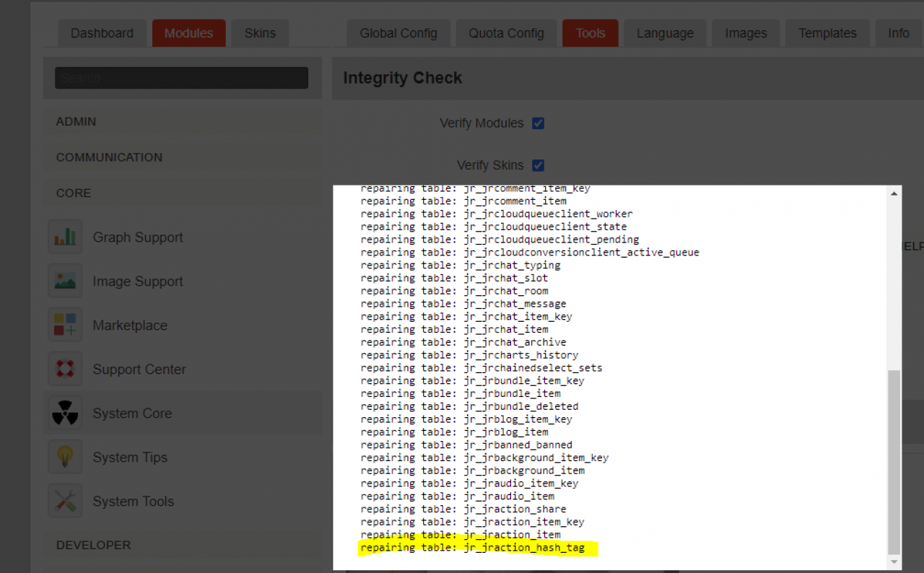Open the Image Support module link
The height and width of the screenshot is (573, 924).
pyautogui.click(x=138, y=281)
